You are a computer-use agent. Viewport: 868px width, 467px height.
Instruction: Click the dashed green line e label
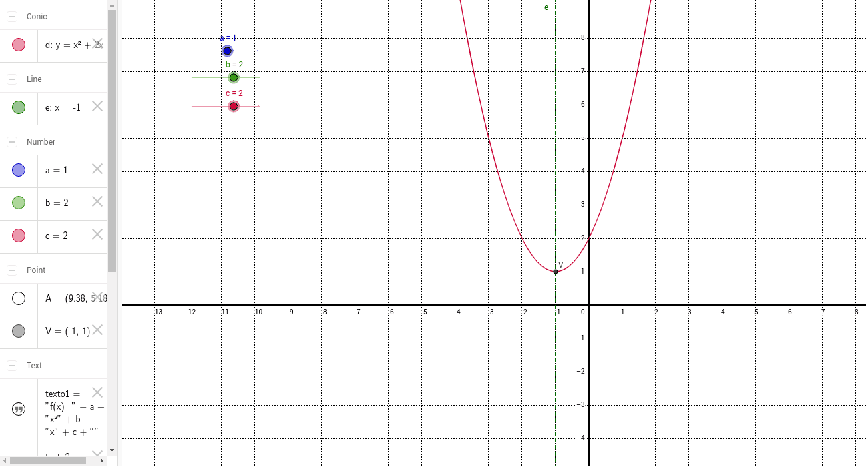click(546, 7)
